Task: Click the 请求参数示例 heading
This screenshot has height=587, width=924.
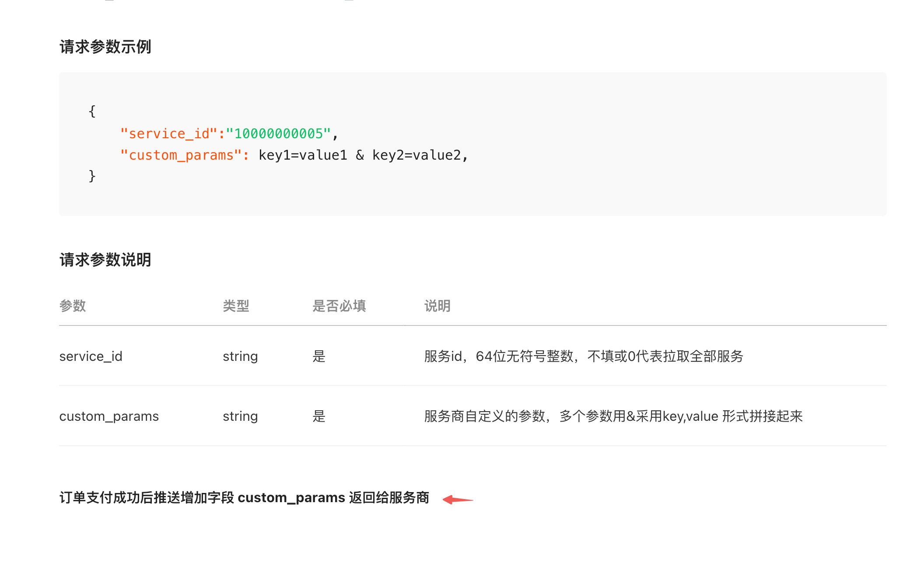Action: (x=105, y=47)
